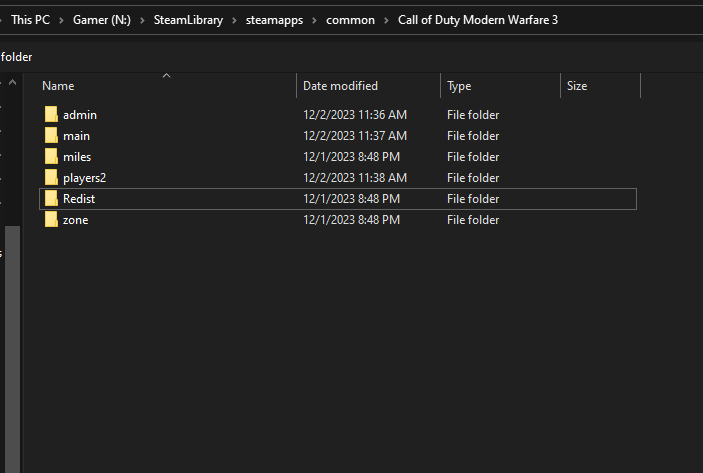Click the miles folder name
This screenshot has height=473, width=703.
[77, 157]
